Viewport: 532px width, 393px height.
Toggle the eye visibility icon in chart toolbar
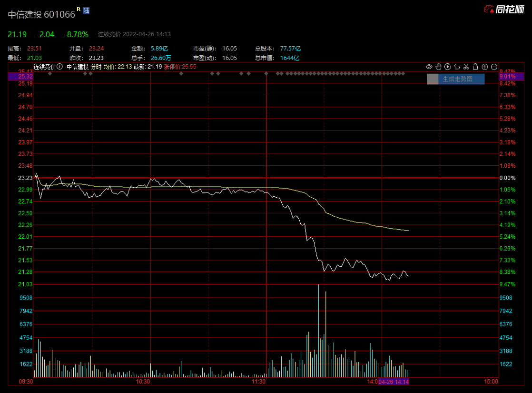click(x=429, y=67)
